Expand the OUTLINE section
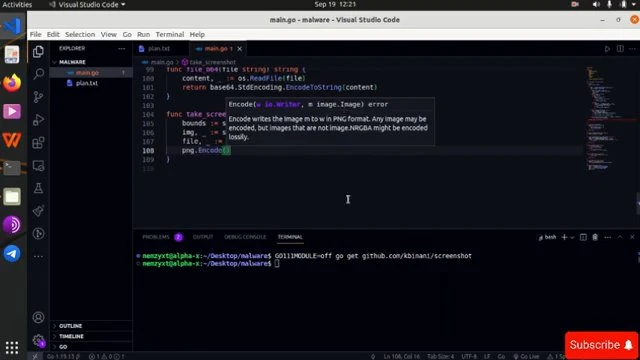Viewport: 640px width, 360px height. click(70, 326)
